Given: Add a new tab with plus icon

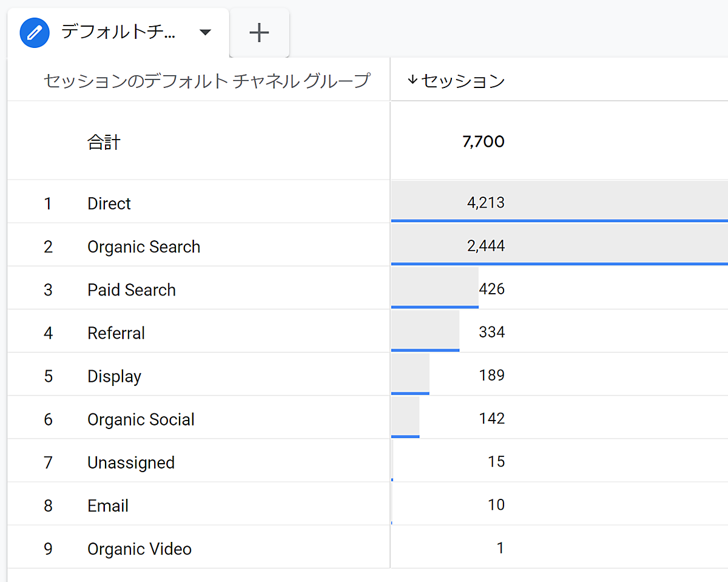Looking at the screenshot, I should (259, 33).
